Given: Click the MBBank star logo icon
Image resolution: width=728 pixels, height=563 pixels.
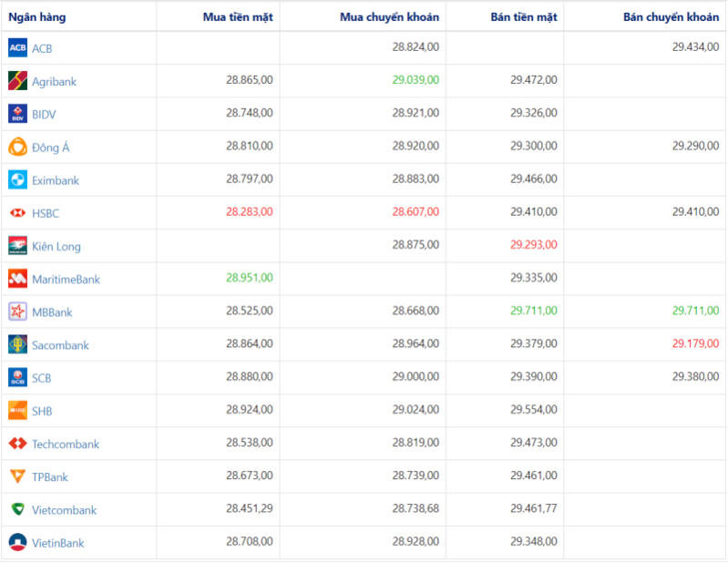Looking at the screenshot, I should pyautogui.click(x=17, y=312).
